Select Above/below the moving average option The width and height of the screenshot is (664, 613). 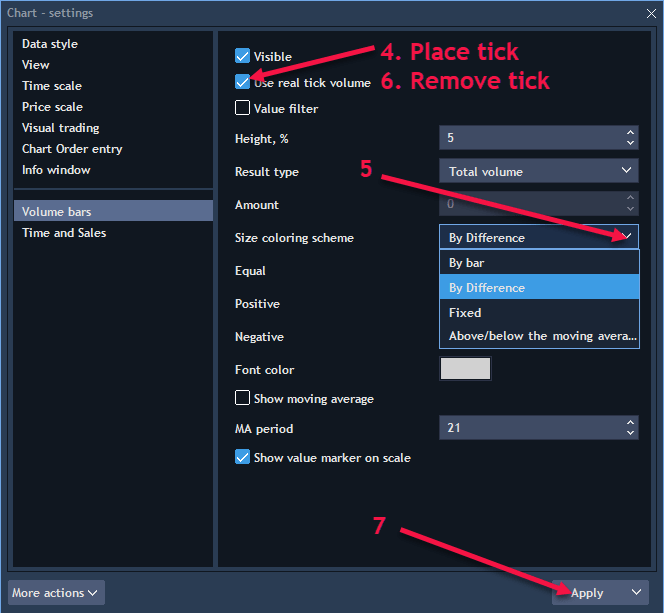point(538,336)
